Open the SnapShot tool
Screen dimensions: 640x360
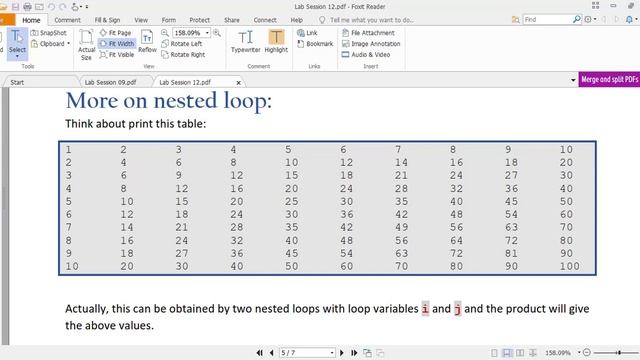click(49, 33)
